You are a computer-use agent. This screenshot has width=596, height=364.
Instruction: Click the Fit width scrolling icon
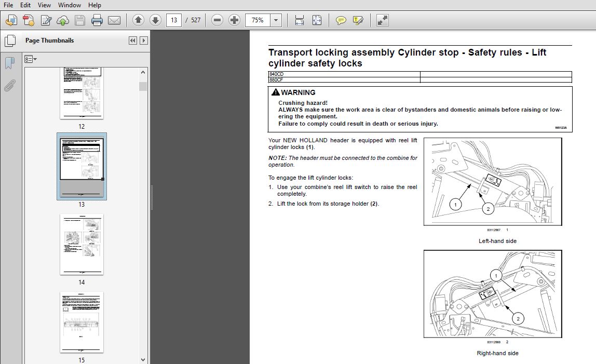(300, 20)
